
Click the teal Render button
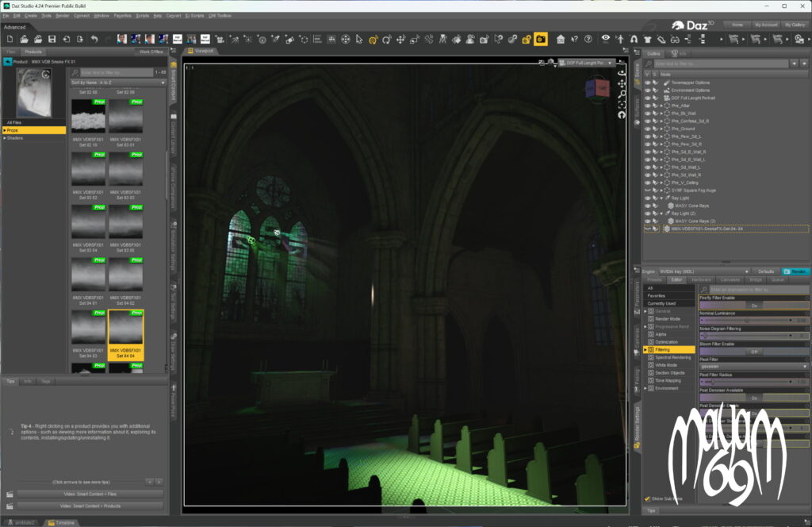click(795, 271)
